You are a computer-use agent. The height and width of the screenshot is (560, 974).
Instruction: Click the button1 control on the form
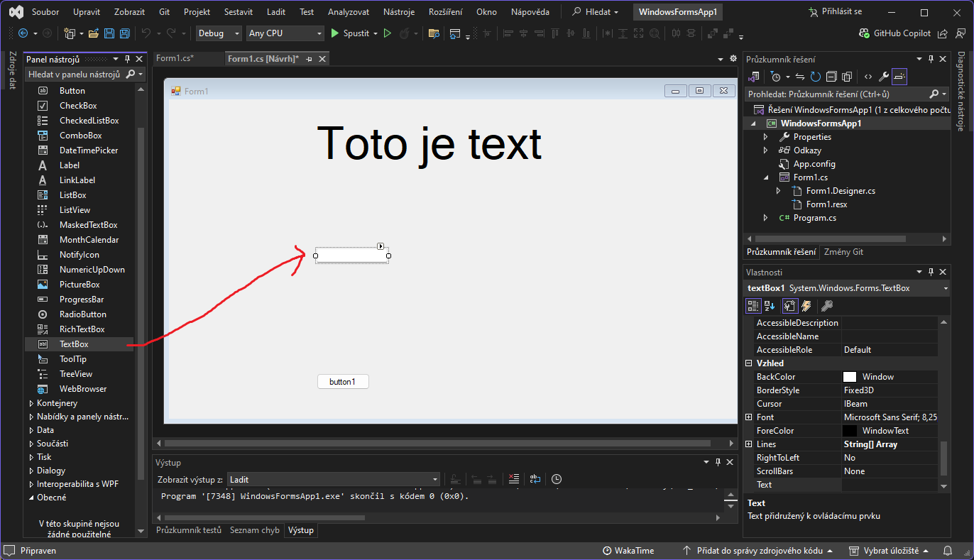pyautogui.click(x=342, y=382)
